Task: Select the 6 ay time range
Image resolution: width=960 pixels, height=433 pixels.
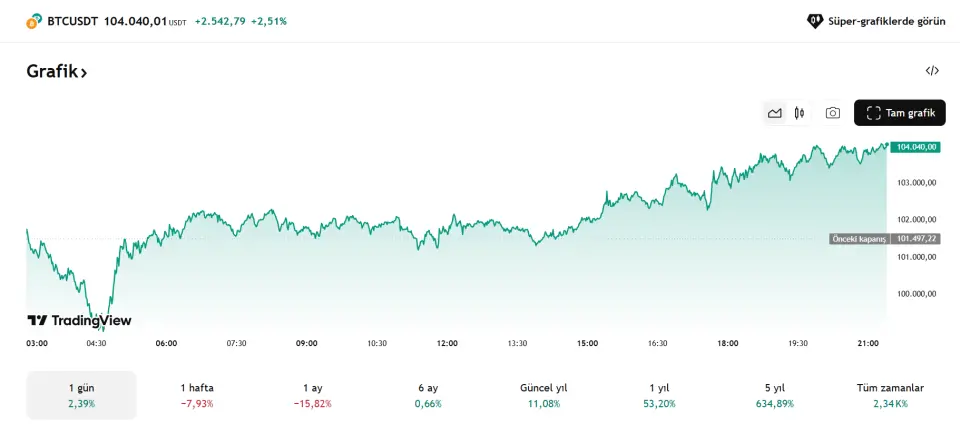Action: coord(428,395)
